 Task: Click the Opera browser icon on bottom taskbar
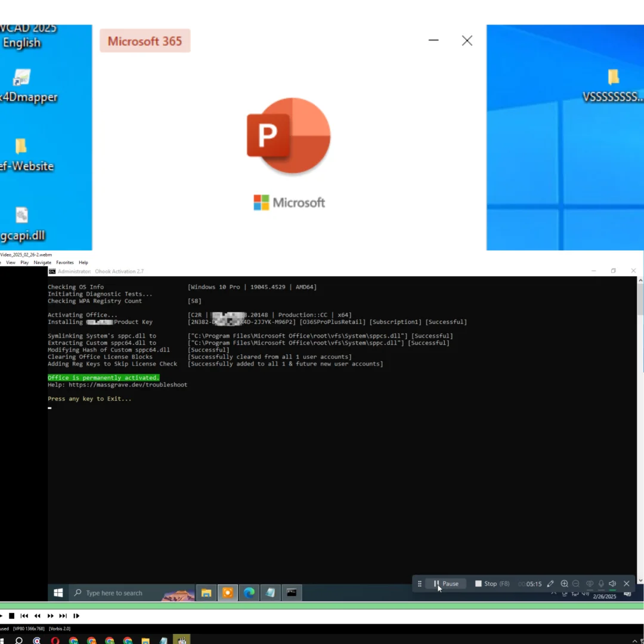55,641
